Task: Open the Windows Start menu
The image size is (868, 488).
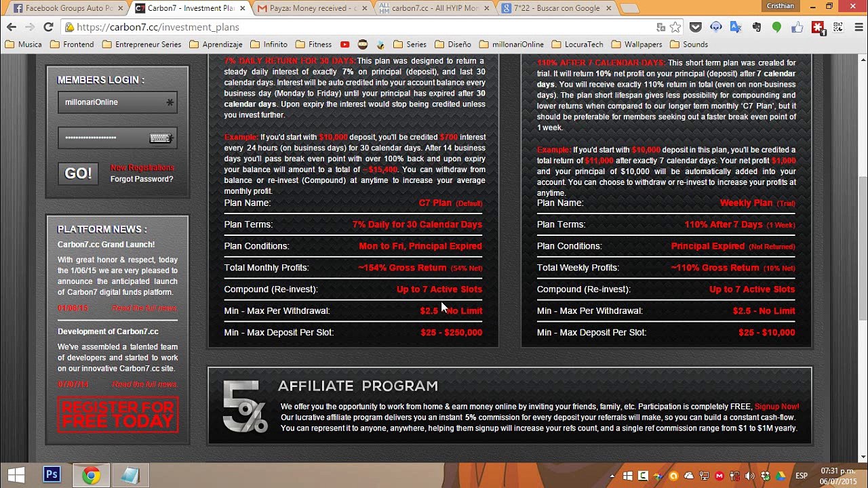Action: [x=16, y=474]
